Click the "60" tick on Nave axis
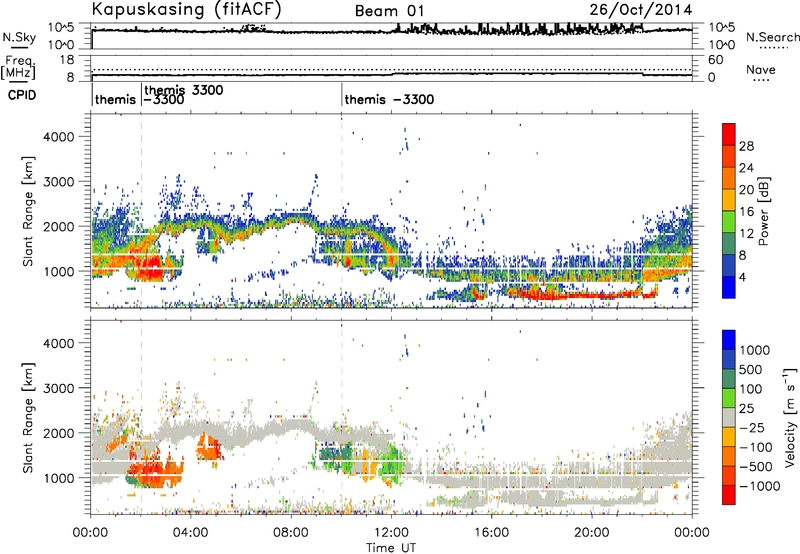 pyautogui.click(x=716, y=60)
